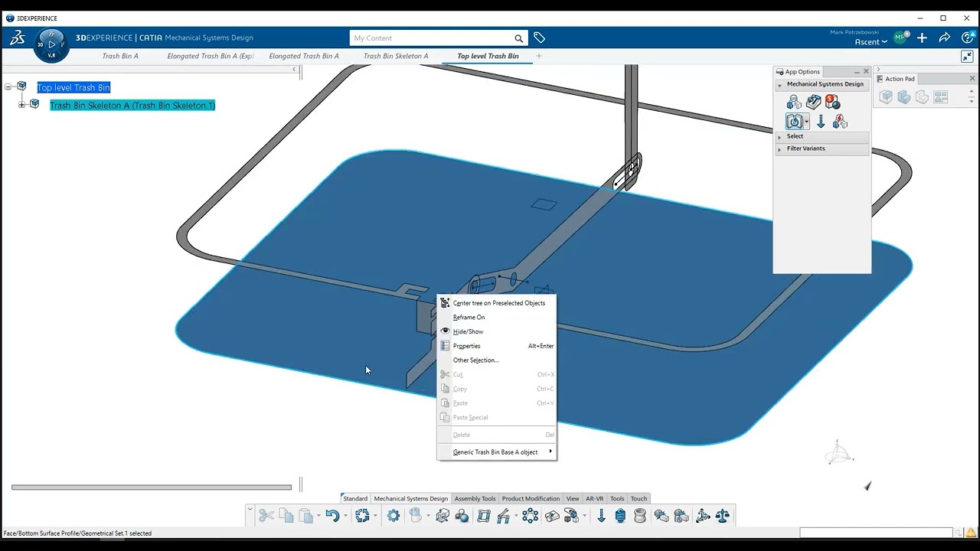Choose Center tree on Preselected Objects
The height and width of the screenshot is (551, 980).
click(497, 303)
